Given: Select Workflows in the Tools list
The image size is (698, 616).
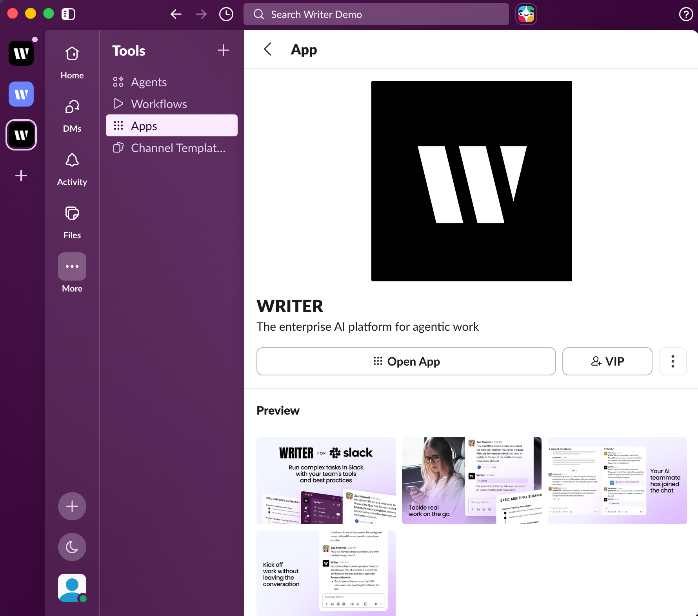Looking at the screenshot, I should click(172, 104).
